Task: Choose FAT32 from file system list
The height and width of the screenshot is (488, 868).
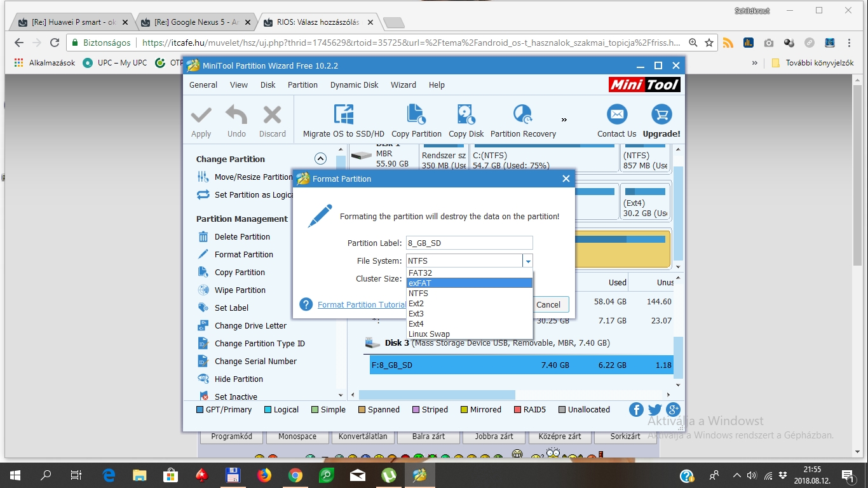Action: (469, 273)
